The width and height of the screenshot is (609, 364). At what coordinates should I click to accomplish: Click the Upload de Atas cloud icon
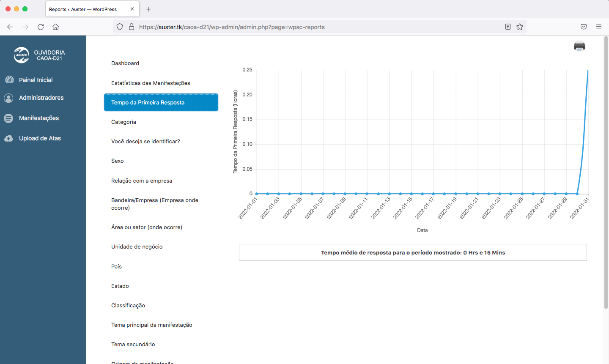click(x=8, y=138)
